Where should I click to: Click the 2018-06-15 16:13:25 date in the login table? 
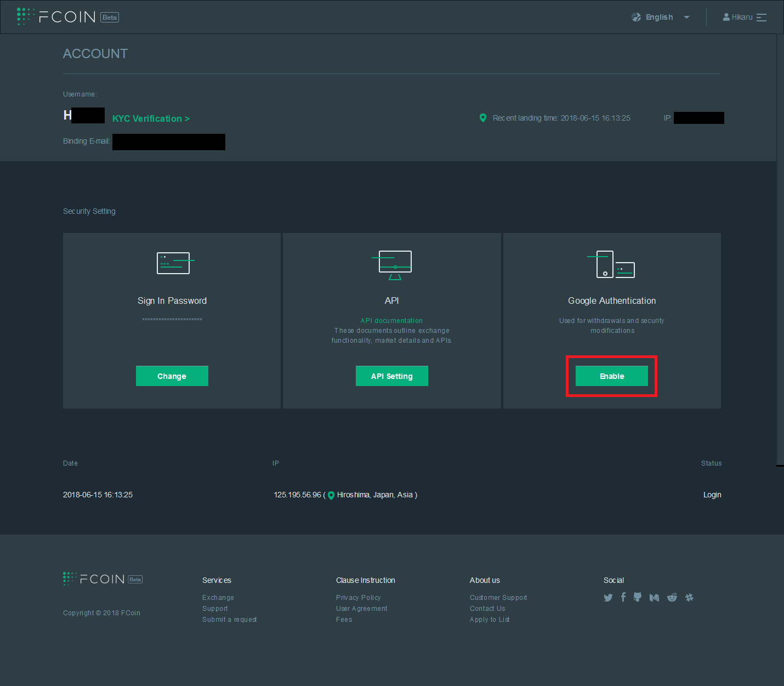pyautogui.click(x=98, y=495)
